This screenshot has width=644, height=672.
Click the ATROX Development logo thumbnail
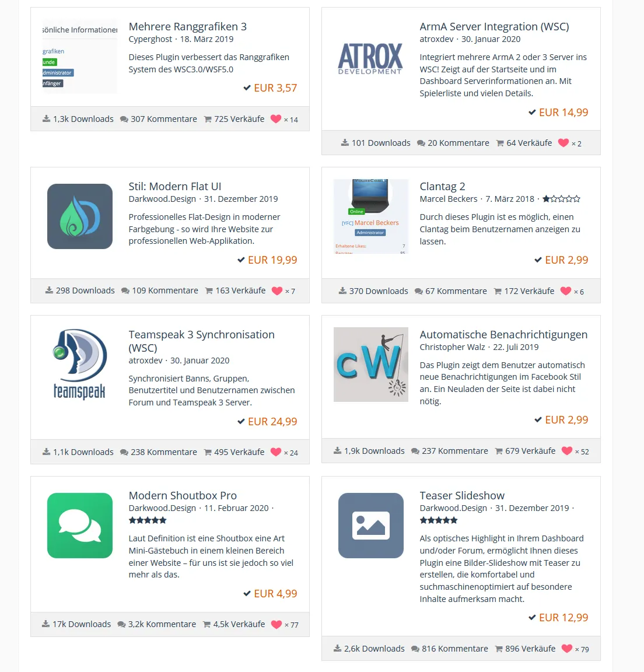point(370,58)
